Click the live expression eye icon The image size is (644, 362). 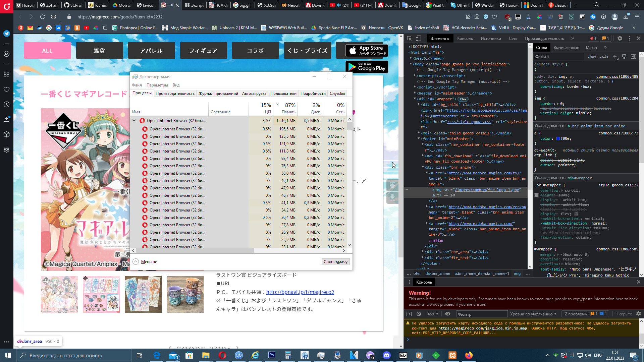coord(448,314)
